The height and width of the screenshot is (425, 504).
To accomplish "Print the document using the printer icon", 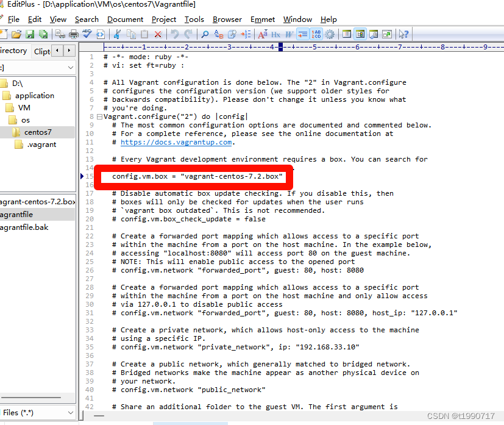I will [x=74, y=34].
